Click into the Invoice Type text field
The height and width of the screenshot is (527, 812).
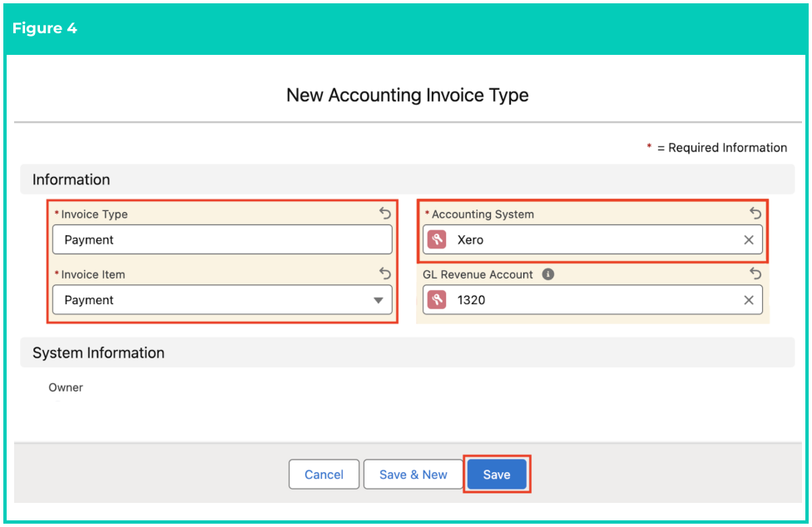(222, 239)
